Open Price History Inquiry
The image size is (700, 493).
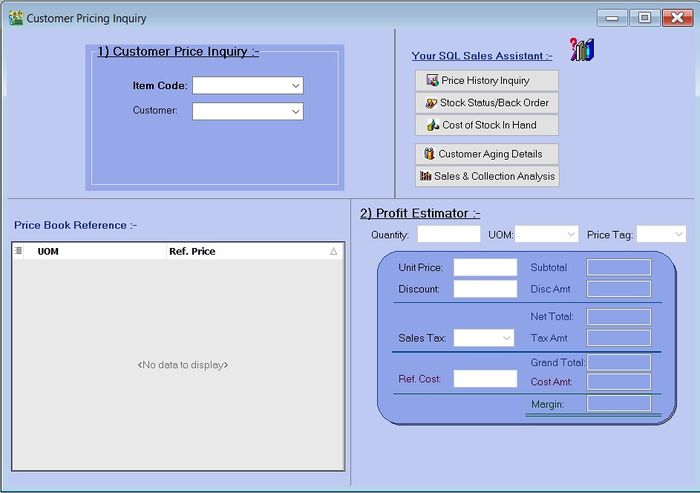(486, 81)
